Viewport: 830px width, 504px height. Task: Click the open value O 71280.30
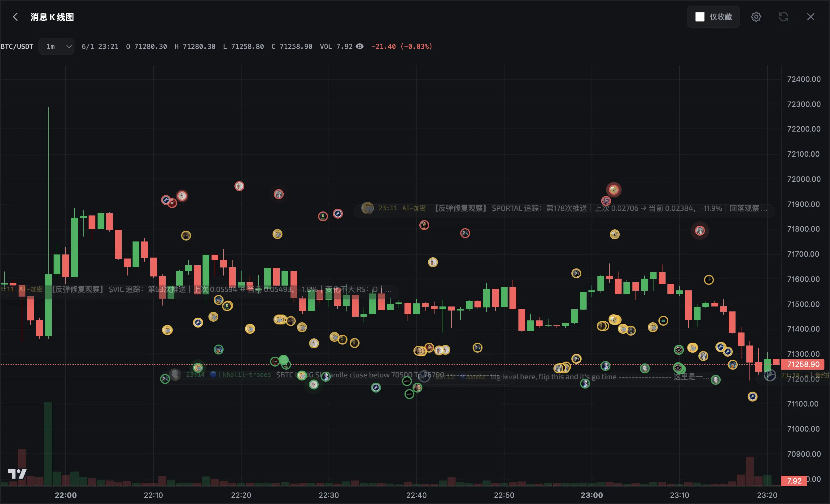(146, 46)
